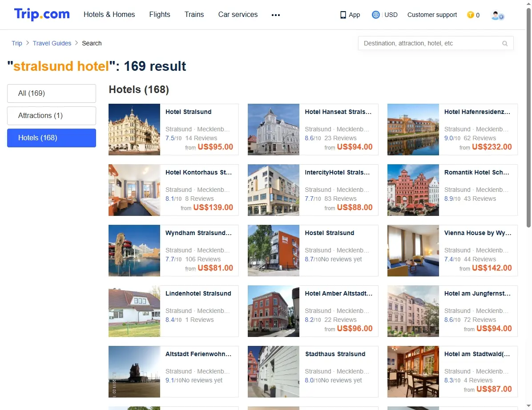Click the US$139.00 price
The image size is (532, 410).
point(213,207)
